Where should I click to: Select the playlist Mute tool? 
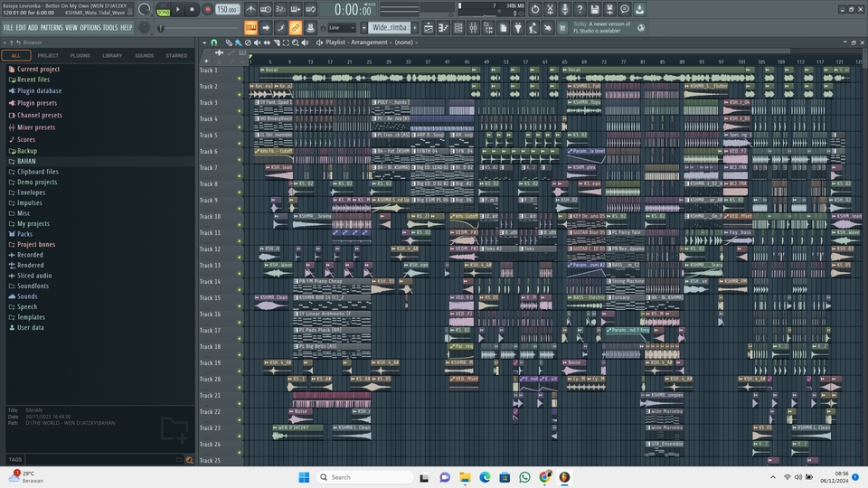(258, 42)
